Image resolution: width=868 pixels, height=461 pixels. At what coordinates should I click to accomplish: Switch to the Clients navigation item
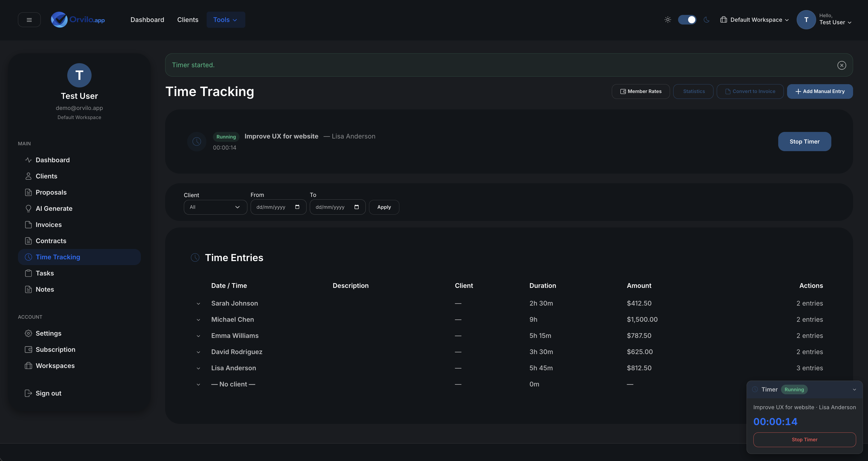pos(188,19)
